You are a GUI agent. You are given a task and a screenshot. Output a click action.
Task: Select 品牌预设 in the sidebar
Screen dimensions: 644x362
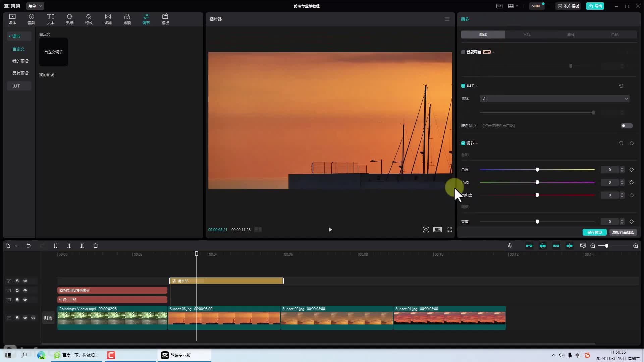click(x=20, y=73)
